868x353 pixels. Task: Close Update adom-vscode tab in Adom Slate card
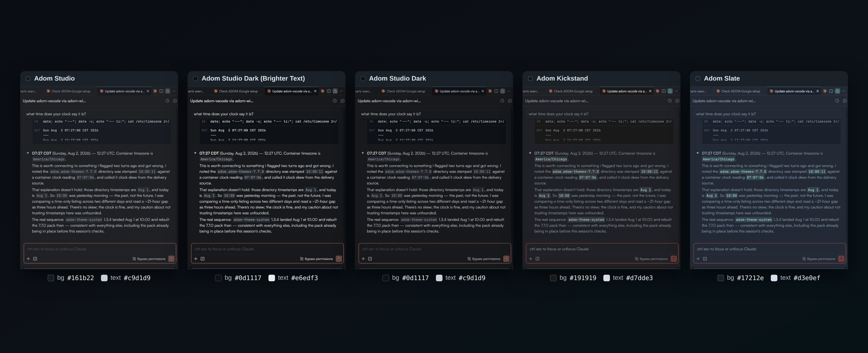pos(817,91)
